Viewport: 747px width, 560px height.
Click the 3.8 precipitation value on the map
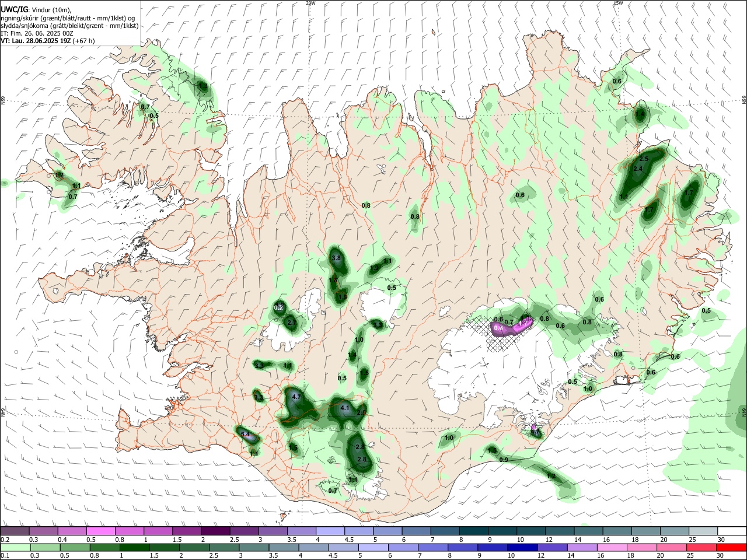[x=336, y=258]
